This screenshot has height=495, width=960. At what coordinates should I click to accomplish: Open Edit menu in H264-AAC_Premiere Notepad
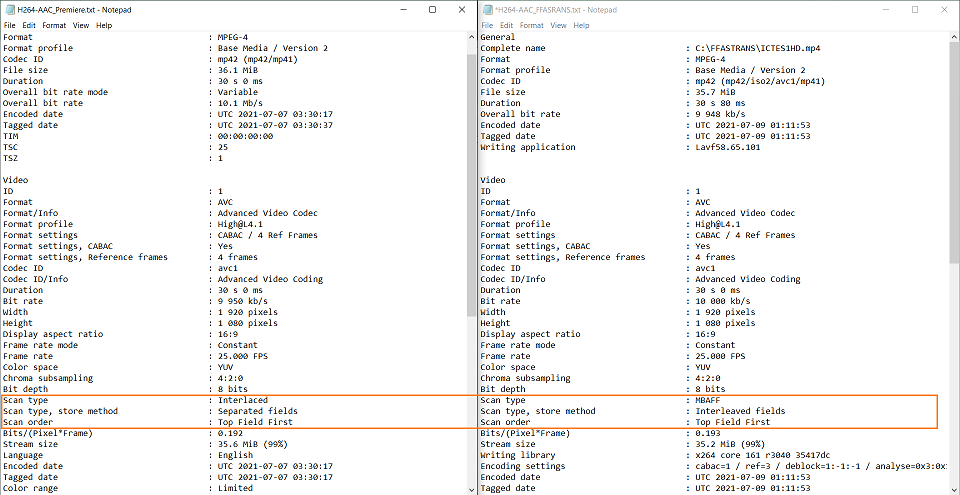pos(29,25)
